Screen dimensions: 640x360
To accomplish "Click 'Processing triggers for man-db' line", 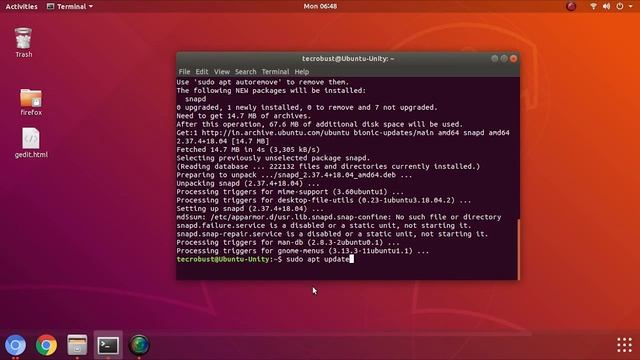I will coord(288,242).
